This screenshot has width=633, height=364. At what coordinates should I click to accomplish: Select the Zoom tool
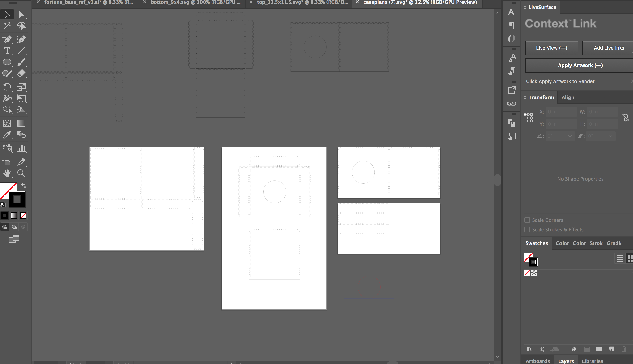tap(21, 173)
